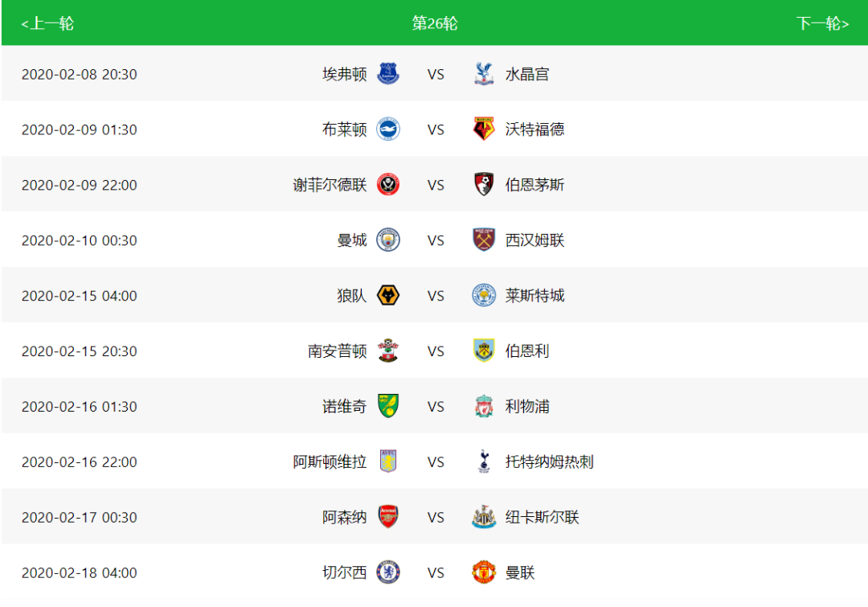This screenshot has width=868, height=607.
Task: Click VS in 诺维奇 versus 利物浦 match
Action: [x=436, y=407]
